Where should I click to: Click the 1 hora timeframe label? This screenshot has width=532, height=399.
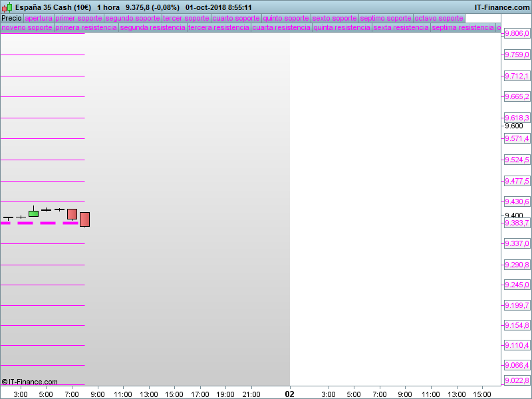[108, 7]
